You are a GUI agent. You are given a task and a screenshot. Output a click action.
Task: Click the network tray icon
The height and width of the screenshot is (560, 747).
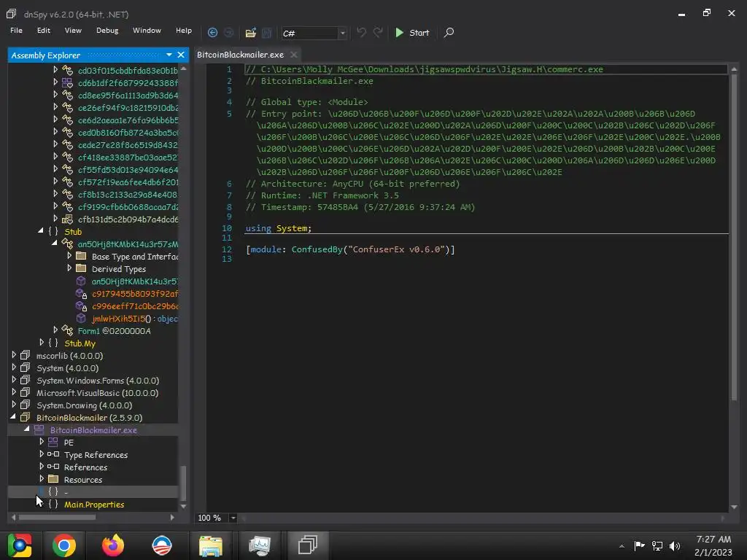point(657,545)
